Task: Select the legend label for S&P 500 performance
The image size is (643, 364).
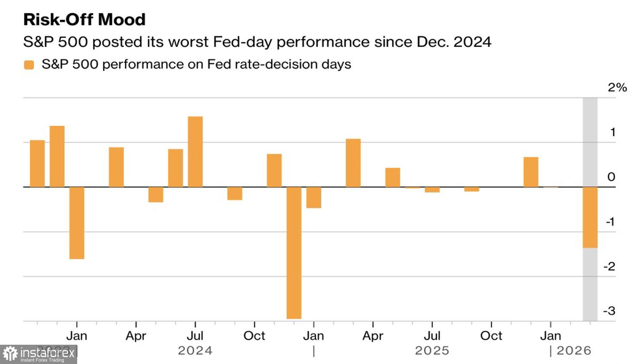Action: pos(196,64)
